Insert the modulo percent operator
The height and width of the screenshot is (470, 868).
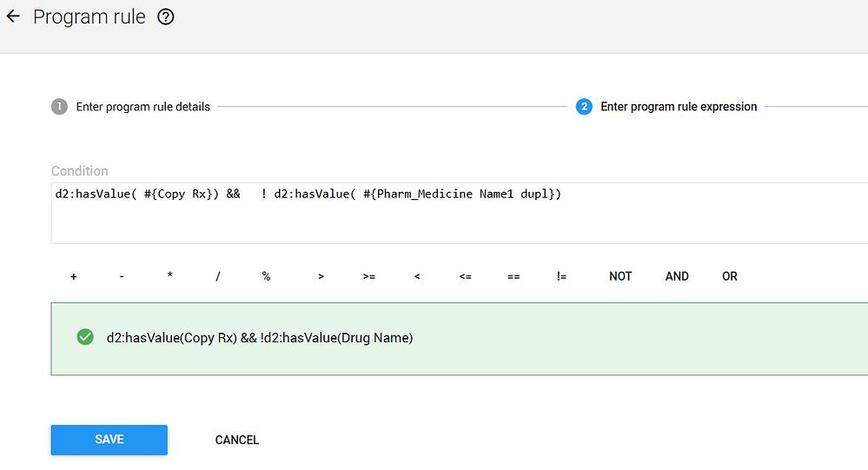pyautogui.click(x=266, y=276)
